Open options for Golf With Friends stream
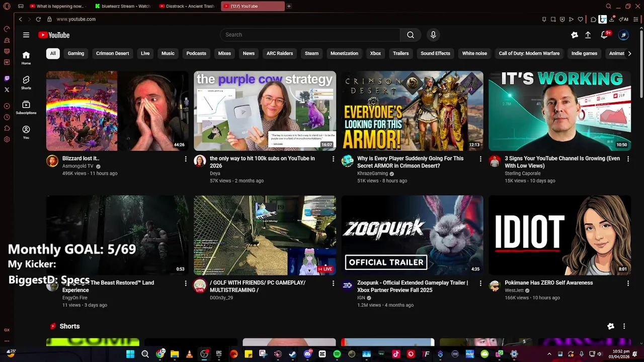Viewport: 644px width, 362px height. (x=333, y=283)
